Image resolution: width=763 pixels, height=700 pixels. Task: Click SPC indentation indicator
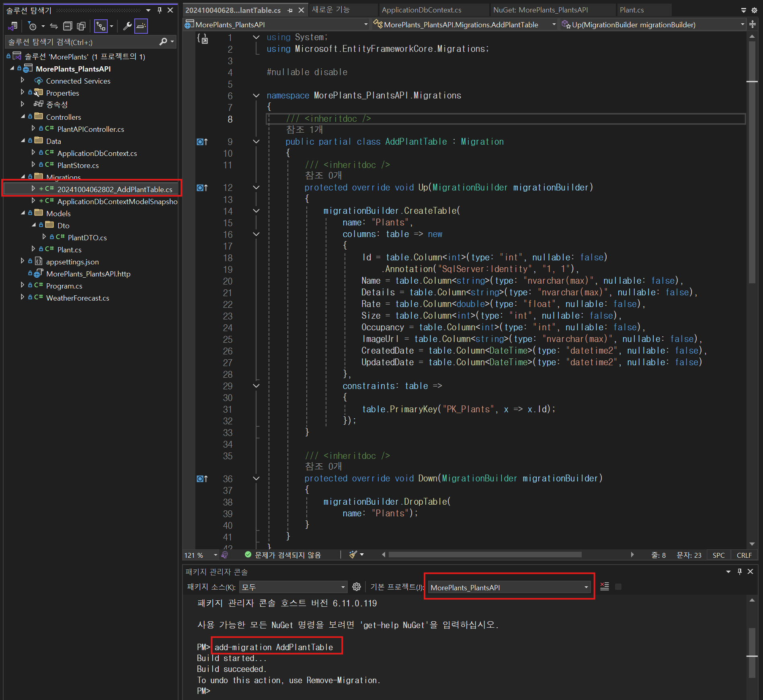pos(718,555)
